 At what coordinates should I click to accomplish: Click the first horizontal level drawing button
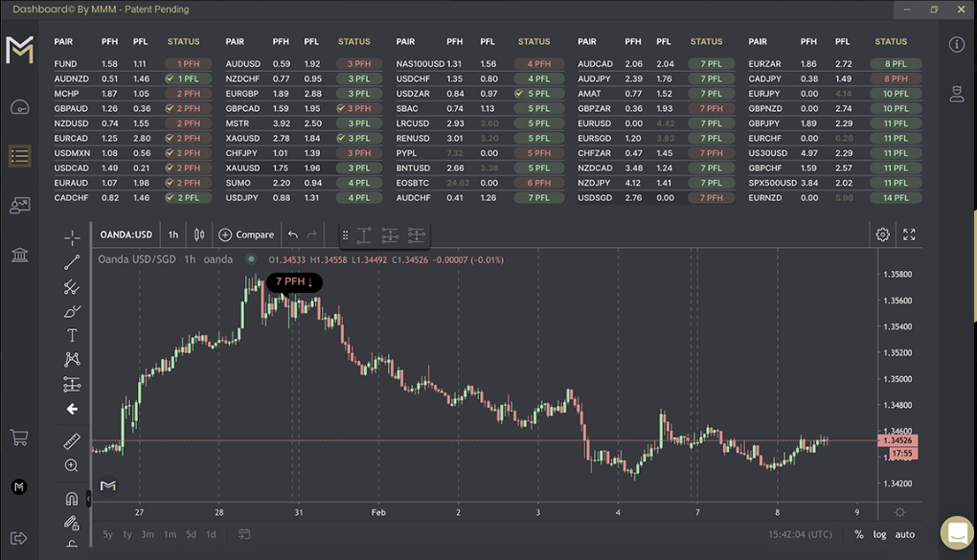[364, 235]
